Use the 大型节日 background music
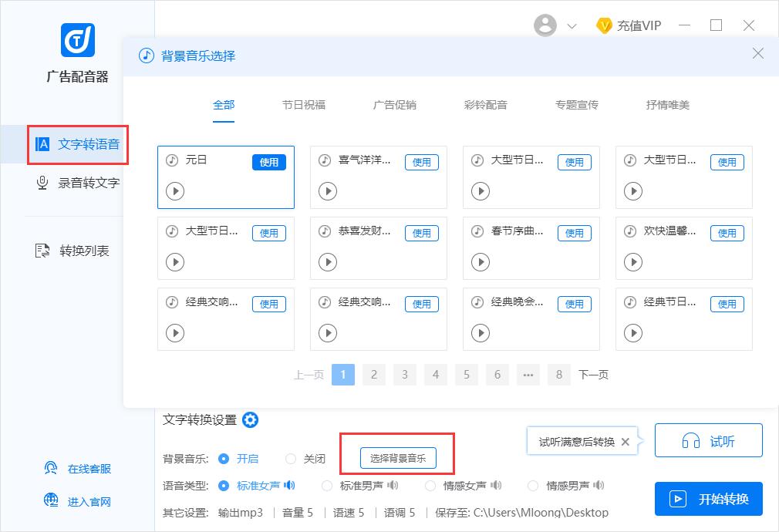779x532 pixels. coord(575,162)
